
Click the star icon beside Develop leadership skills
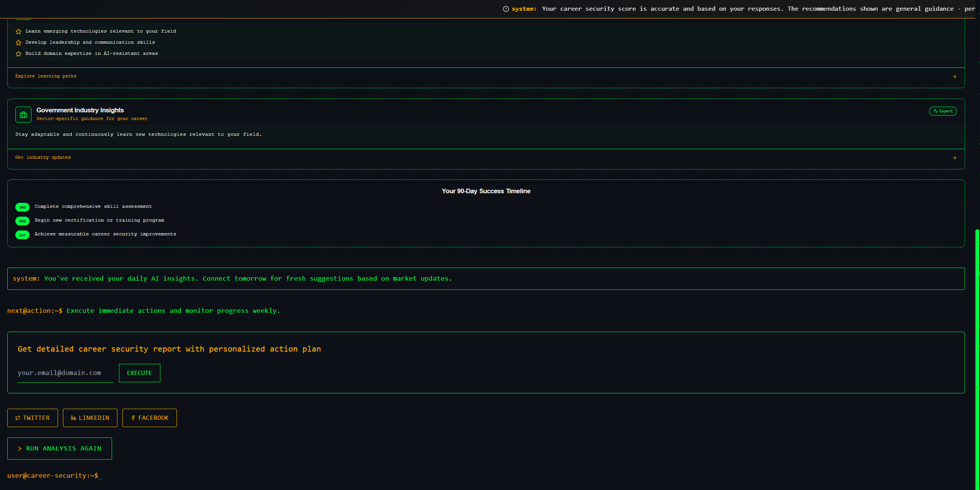18,43
